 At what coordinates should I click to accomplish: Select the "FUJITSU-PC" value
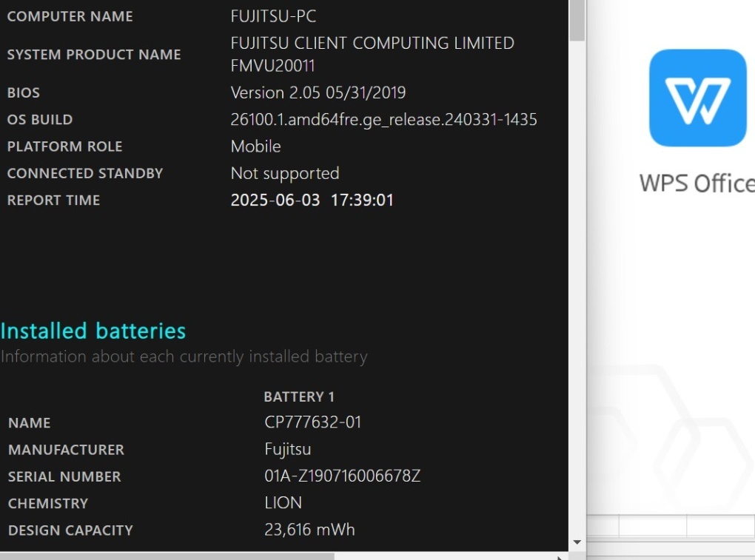tap(273, 16)
